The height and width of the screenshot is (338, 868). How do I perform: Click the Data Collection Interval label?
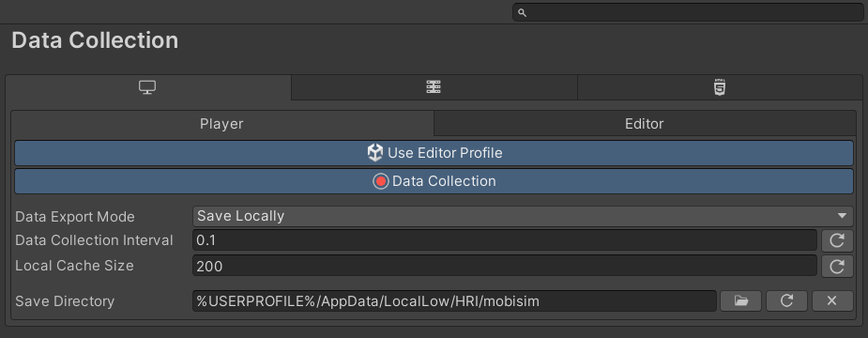[x=94, y=240]
